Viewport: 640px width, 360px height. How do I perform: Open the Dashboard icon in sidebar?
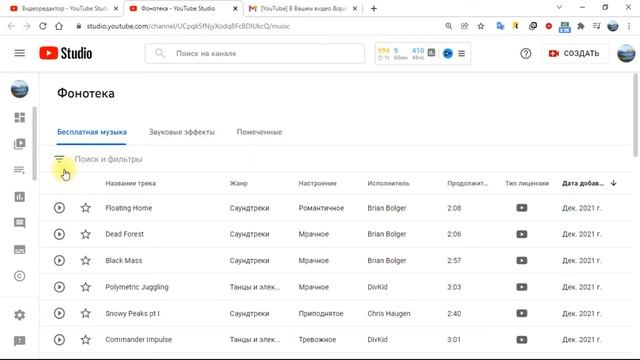[20, 118]
